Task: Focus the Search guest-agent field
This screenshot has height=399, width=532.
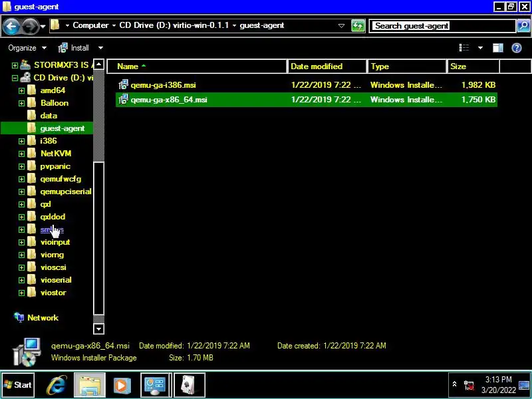Action: [443, 26]
